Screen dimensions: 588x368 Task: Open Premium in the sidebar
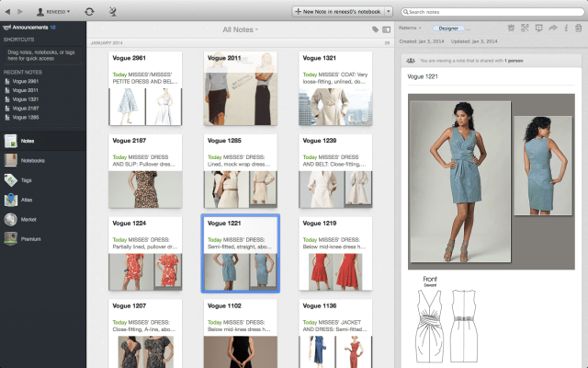point(43,239)
